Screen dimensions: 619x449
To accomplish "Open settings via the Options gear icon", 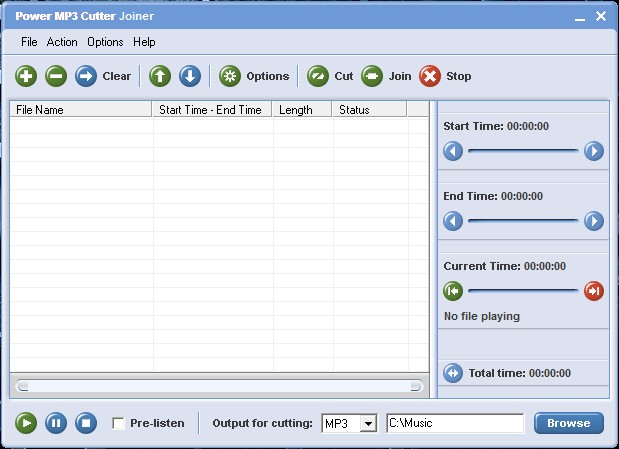I will tap(230, 76).
